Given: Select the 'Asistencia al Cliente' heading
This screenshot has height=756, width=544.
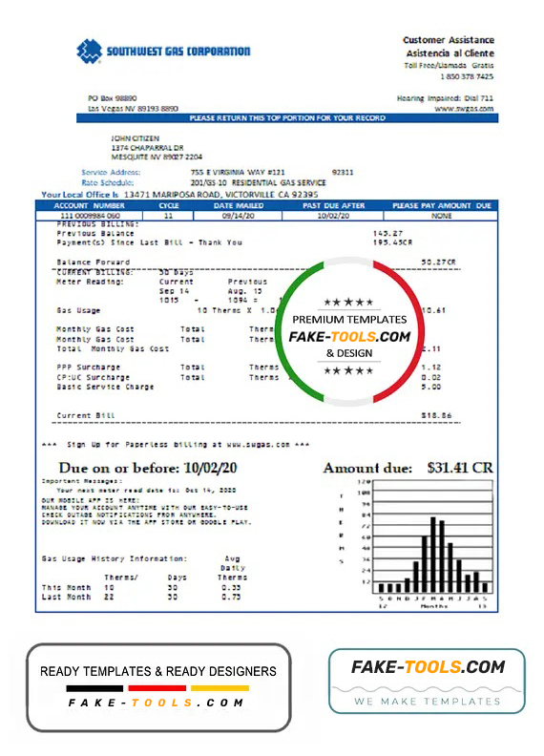Looking at the screenshot, I should (x=450, y=53).
